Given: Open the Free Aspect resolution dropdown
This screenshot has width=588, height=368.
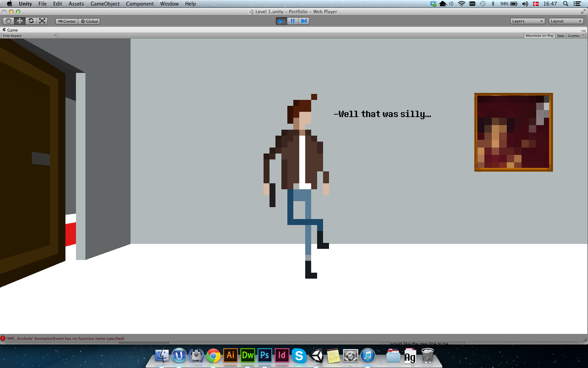Looking at the screenshot, I should (x=29, y=35).
